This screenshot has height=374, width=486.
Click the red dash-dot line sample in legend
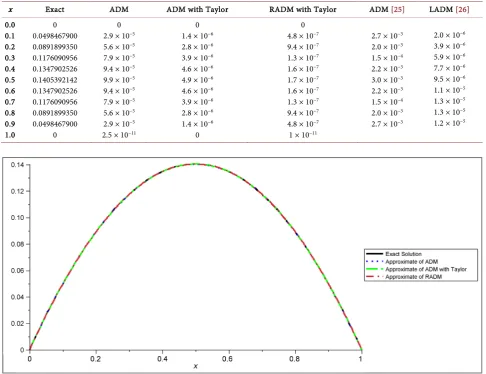click(374, 277)
